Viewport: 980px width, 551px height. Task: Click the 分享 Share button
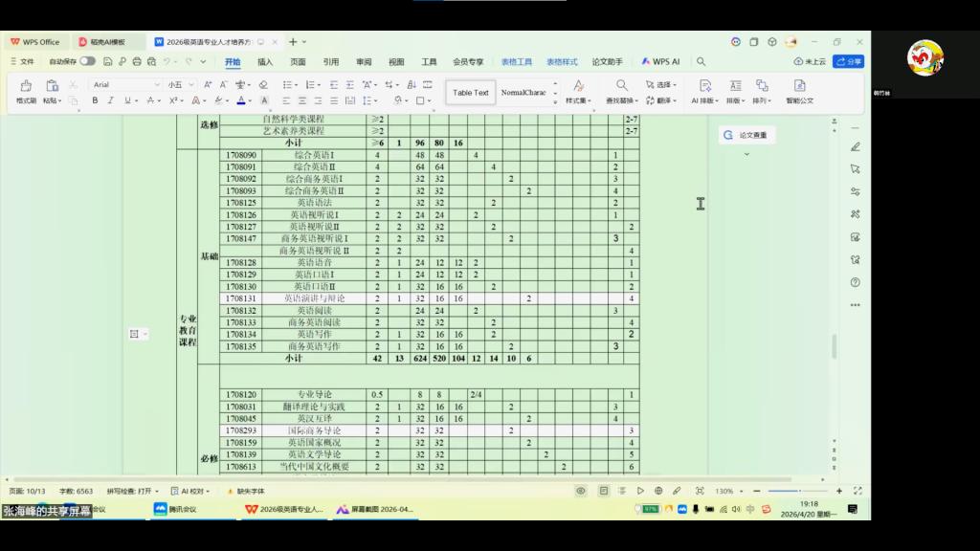(848, 61)
